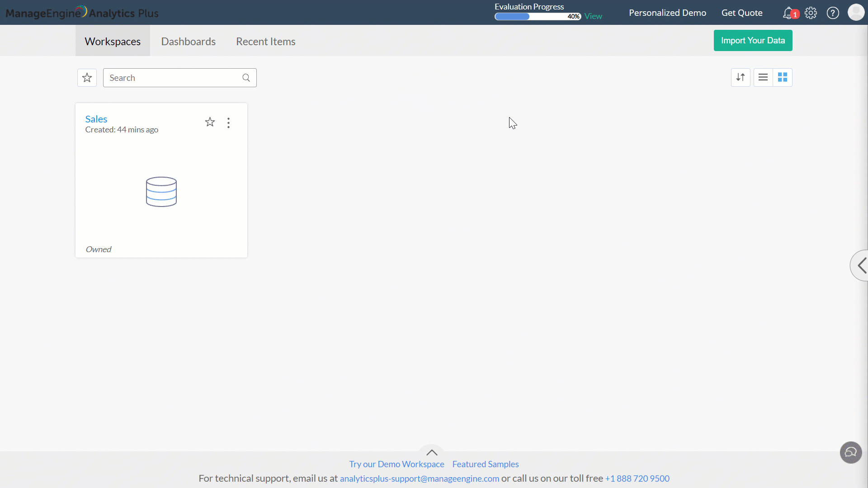The image size is (868, 488).
Task: Click the Import Your Data button
Action: point(753,41)
